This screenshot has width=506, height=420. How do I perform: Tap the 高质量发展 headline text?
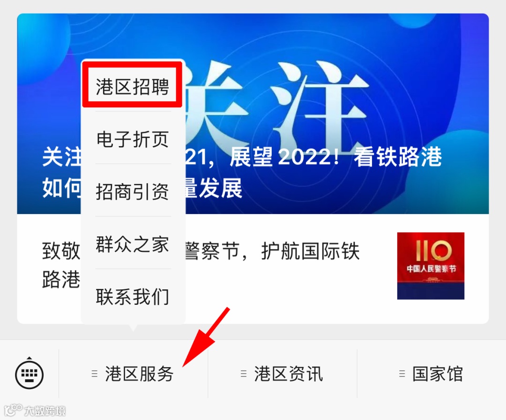pos(212,188)
